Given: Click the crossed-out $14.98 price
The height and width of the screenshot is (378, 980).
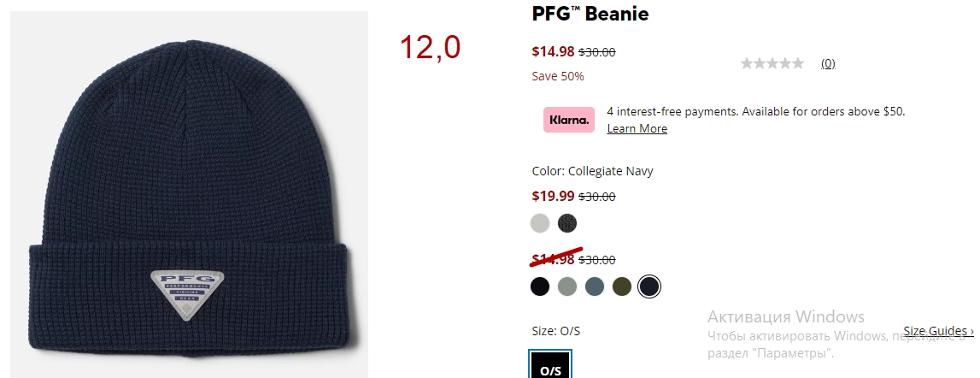Looking at the screenshot, I should (x=553, y=259).
